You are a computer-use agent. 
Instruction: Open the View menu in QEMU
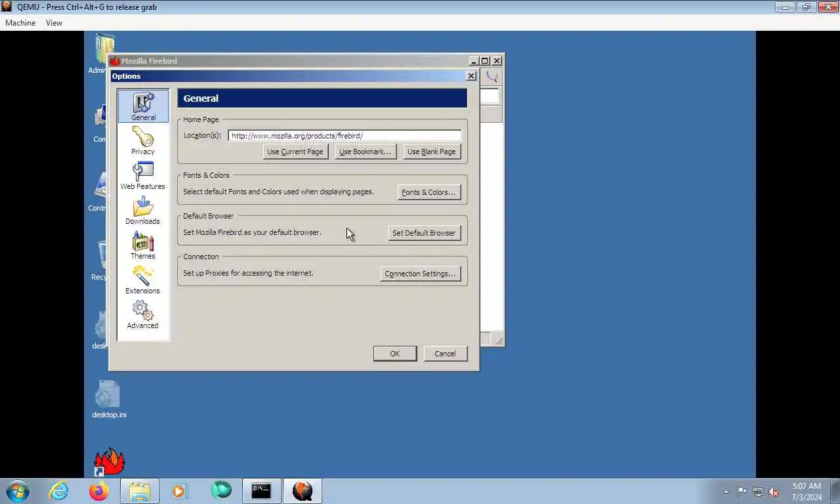pos(54,22)
